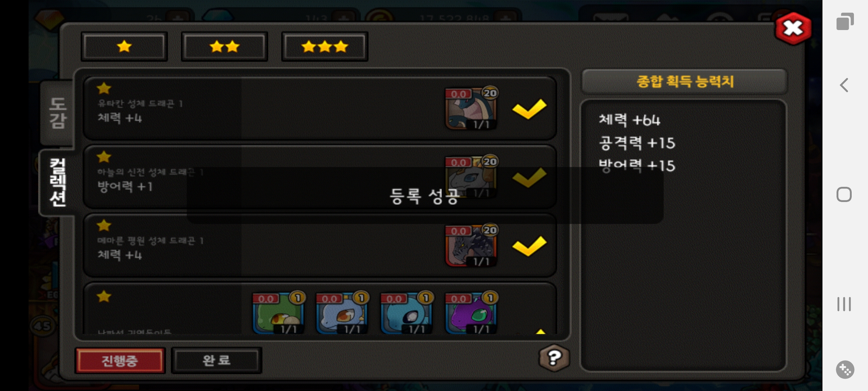The image size is (868, 391).
Task: Filter by two-star collections
Action: 224,46
